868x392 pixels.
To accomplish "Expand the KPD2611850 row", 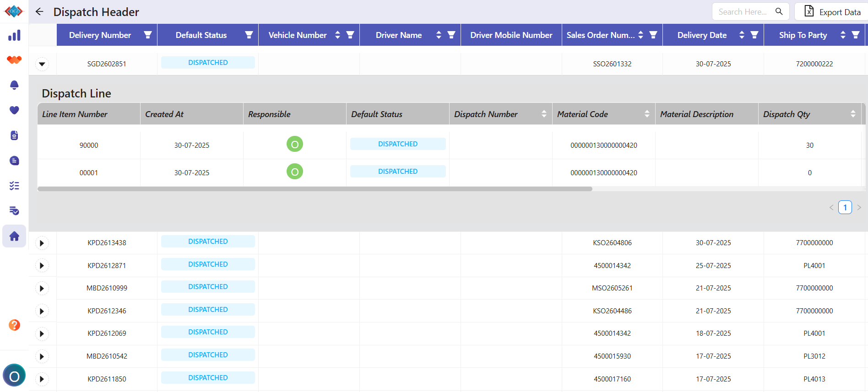I will pyautogui.click(x=42, y=379).
